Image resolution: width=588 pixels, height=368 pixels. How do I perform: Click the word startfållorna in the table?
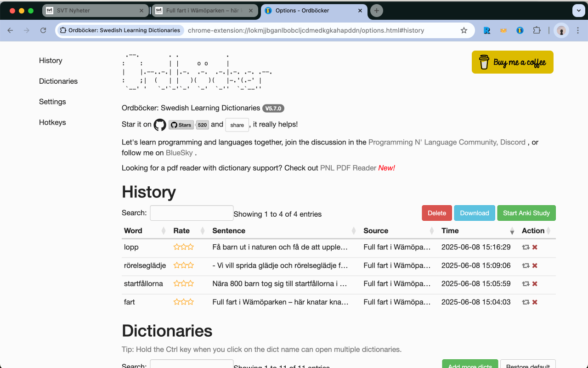pyautogui.click(x=143, y=284)
